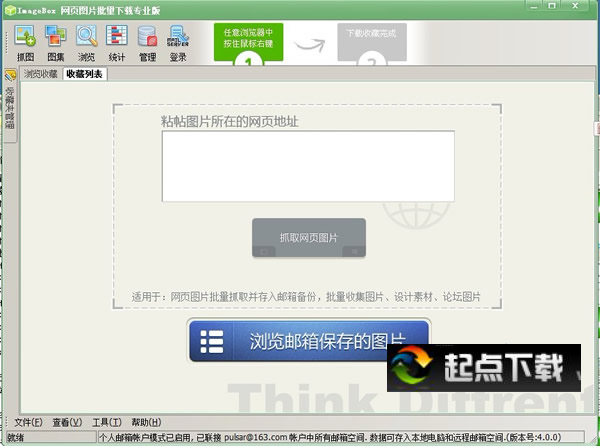The height and width of the screenshot is (446, 600).
Task: Open the 抓图 capture tool icon
Action: tap(25, 43)
